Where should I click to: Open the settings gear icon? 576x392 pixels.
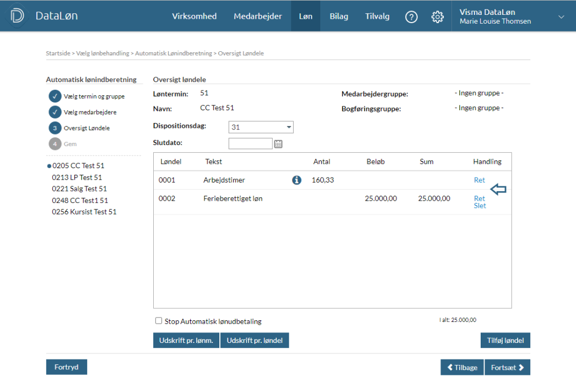coord(437,17)
